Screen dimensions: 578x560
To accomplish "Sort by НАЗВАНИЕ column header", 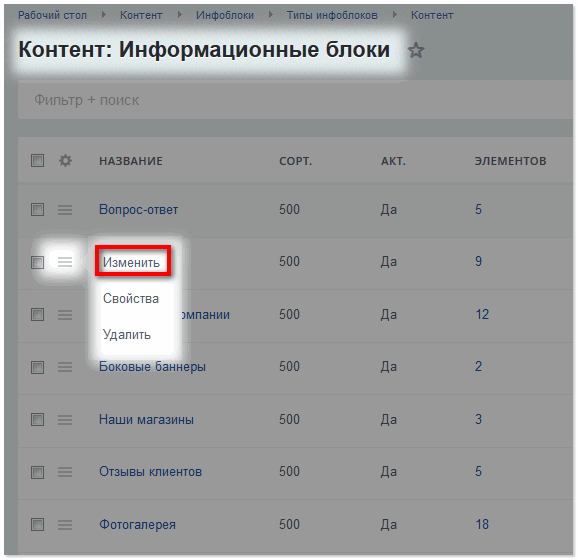I will click(131, 161).
